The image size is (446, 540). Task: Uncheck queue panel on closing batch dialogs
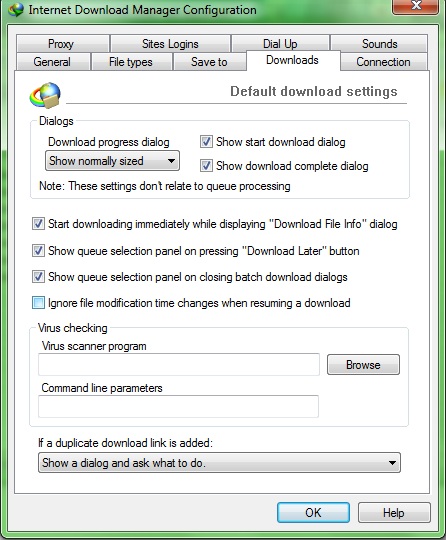coord(38,277)
